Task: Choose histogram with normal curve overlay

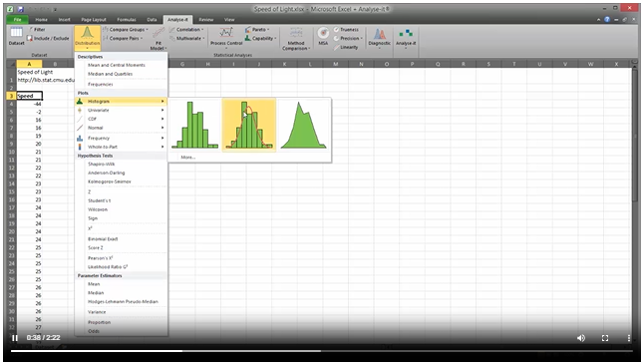Action: point(249,125)
